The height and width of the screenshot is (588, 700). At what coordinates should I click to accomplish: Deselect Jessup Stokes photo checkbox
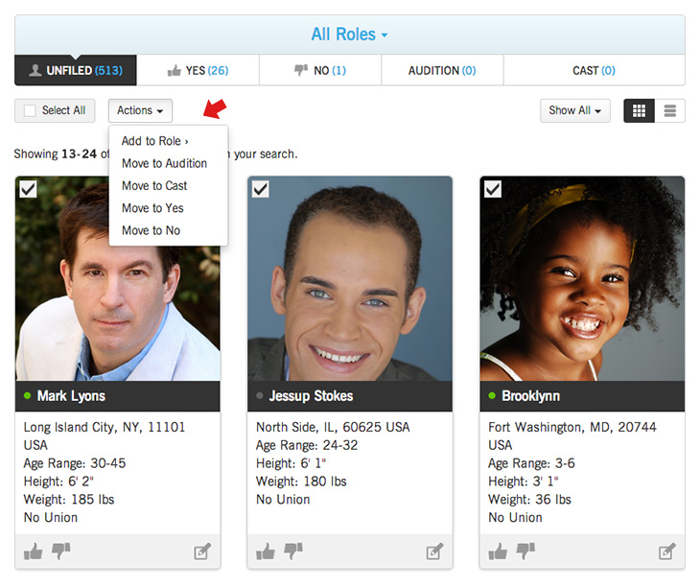point(261,189)
